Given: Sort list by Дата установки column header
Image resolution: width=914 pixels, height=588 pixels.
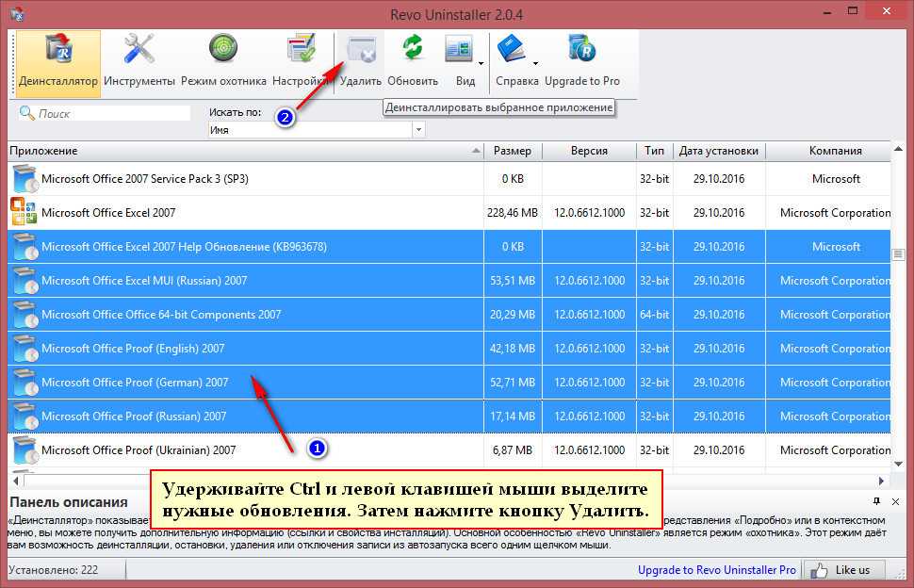Looking at the screenshot, I should [718, 151].
